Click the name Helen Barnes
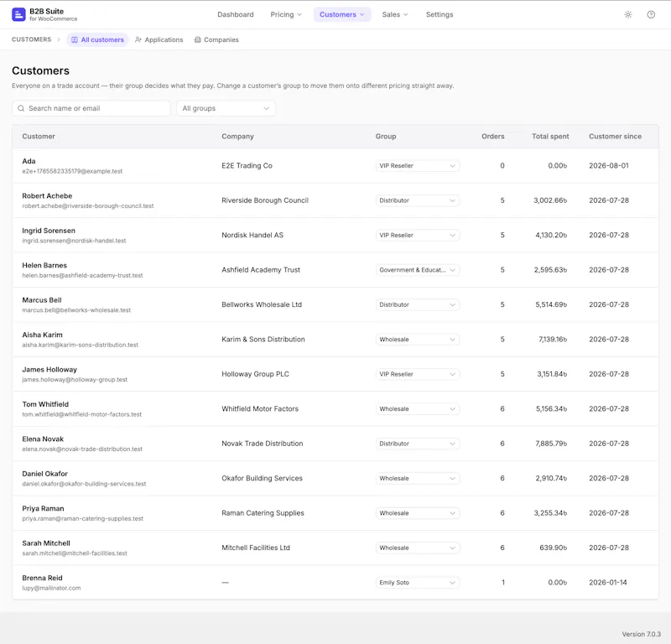Screen dimensions: 671x644 (44, 265)
